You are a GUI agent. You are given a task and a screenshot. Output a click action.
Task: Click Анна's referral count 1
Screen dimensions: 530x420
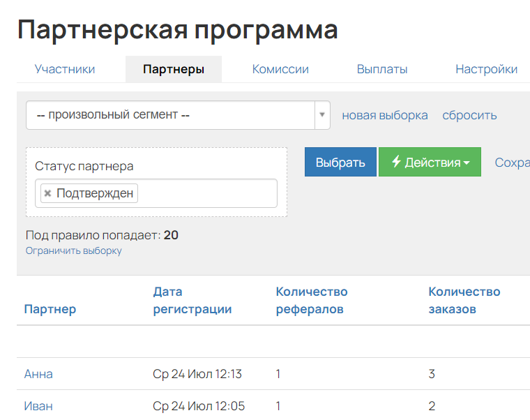point(278,374)
